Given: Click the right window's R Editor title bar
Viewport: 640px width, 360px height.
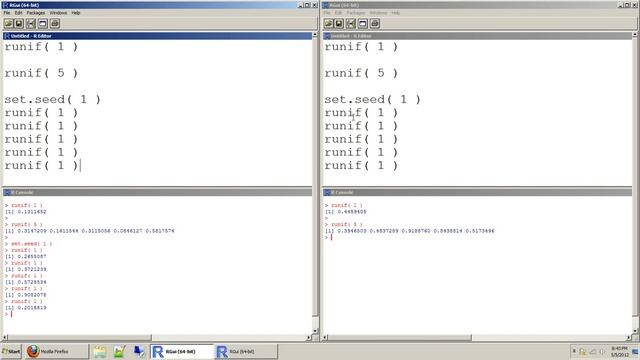Looking at the screenshot, I should pos(477,36).
